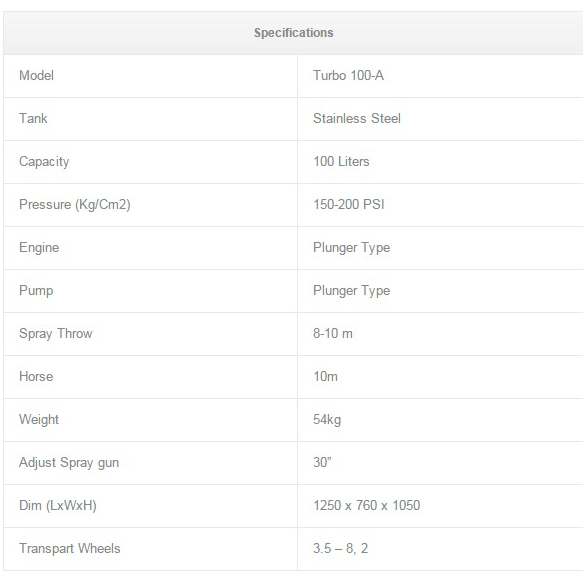
Task: Click the 54kg weight value
Action: click(x=327, y=420)
